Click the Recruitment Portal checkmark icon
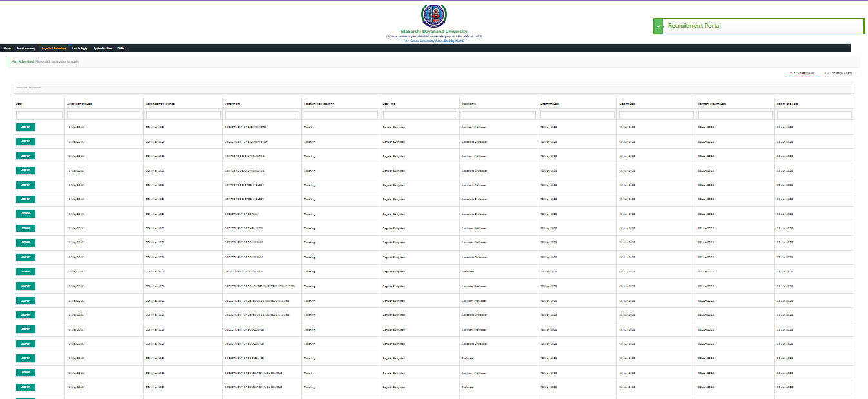Image resolution: width=868 pixels, height=399 pixels. [658, 26]
